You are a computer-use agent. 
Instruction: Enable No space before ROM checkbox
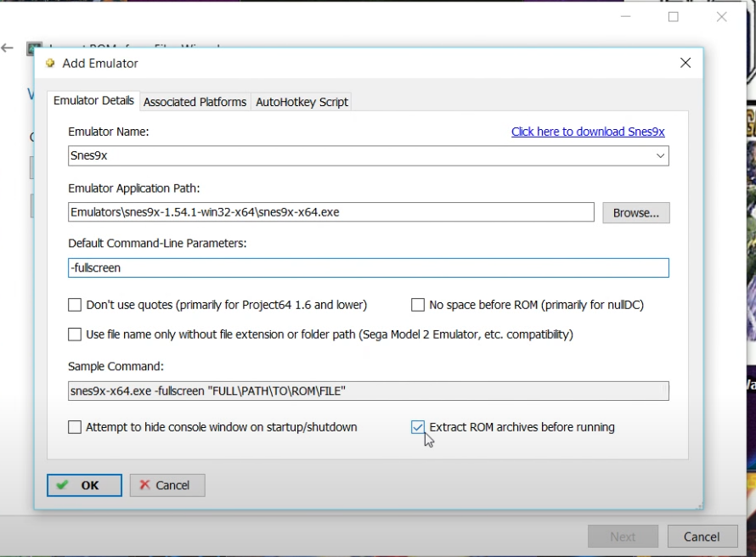coord(418,305)
